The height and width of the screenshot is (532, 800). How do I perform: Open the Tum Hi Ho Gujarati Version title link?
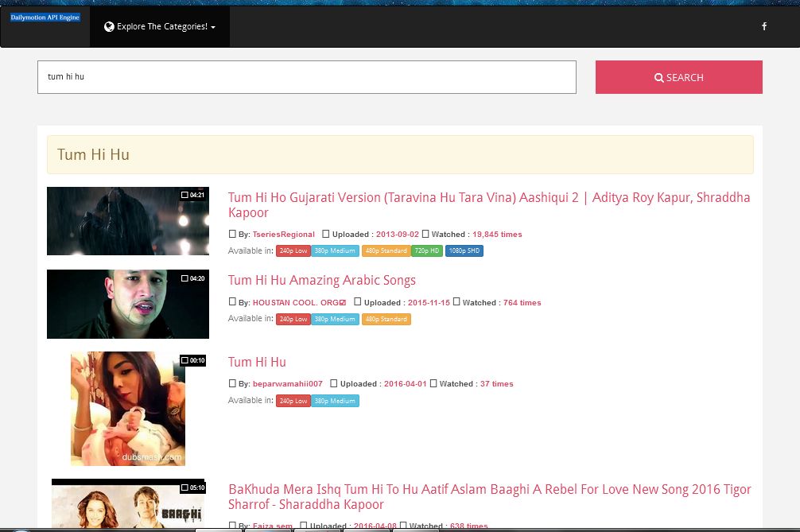[488, 205]
